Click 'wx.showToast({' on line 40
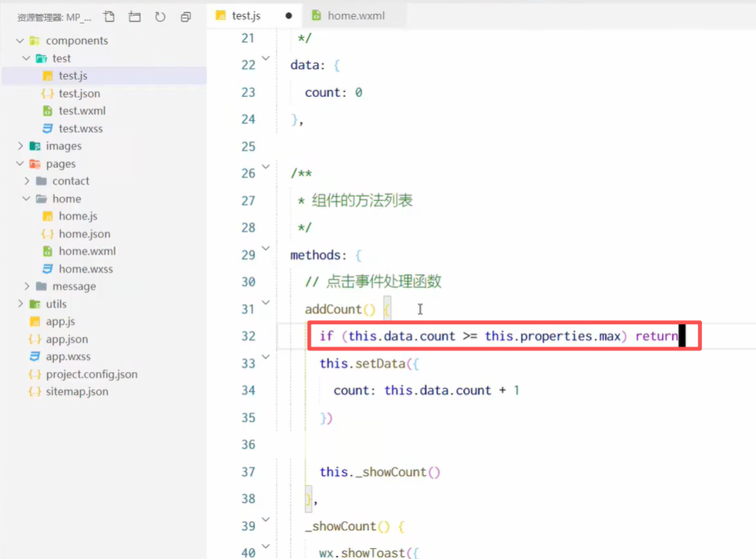The height and width of the screenshot is (559, 756). click(369, 552)
